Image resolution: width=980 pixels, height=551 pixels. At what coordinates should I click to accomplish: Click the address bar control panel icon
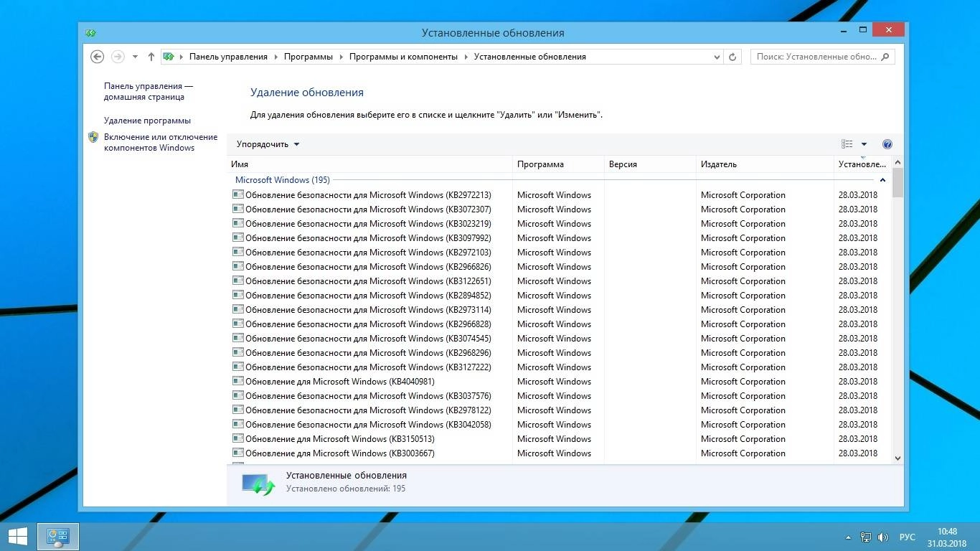(x=169, y=57)
